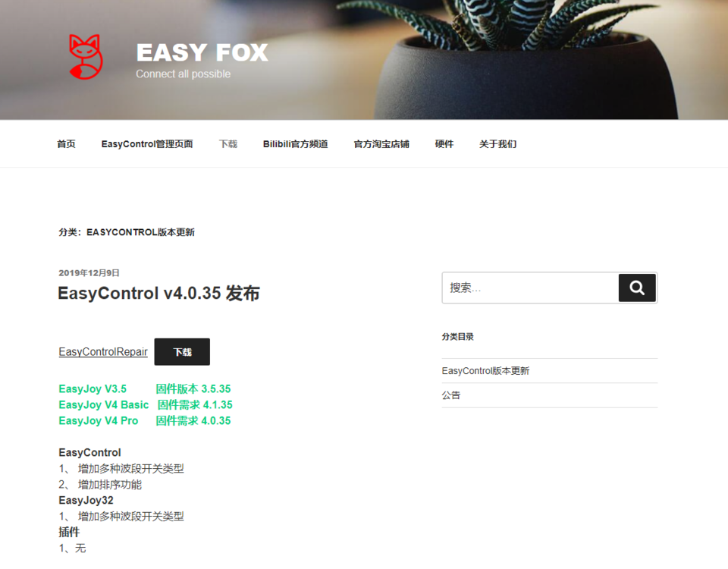The height and width of the screenshot is (569, 728).
Task: Click the black 下载 button
Action: (x=182, y=352)
